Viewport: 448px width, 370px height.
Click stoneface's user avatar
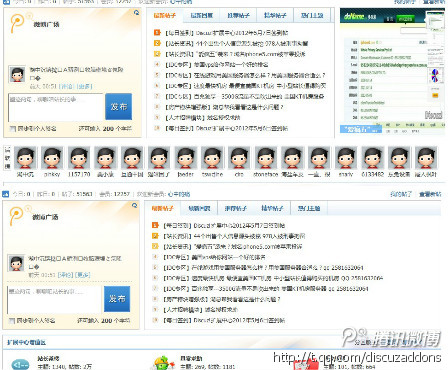266,158
